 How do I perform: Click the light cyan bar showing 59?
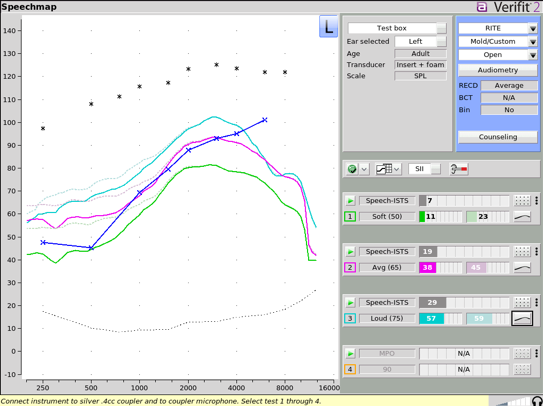click(488, 318)
